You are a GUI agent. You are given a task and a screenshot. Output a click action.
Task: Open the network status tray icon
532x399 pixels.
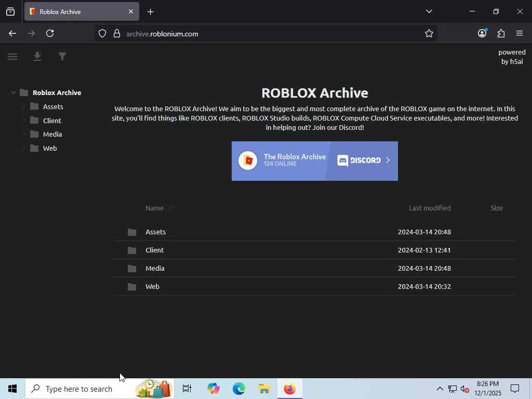click(x=453, y=389)
